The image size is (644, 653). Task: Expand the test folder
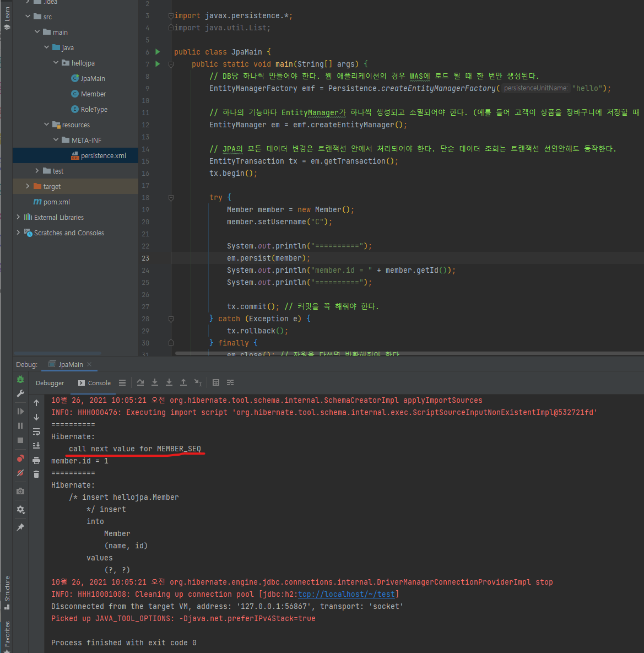37,171
